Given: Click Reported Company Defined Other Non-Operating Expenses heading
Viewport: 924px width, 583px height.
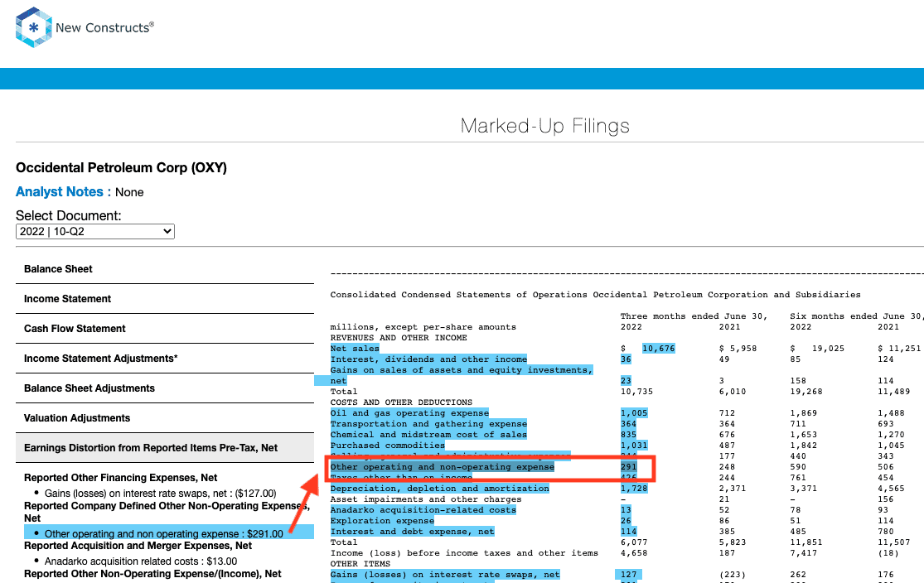Looking at the screenshot, I should [167, 513].
